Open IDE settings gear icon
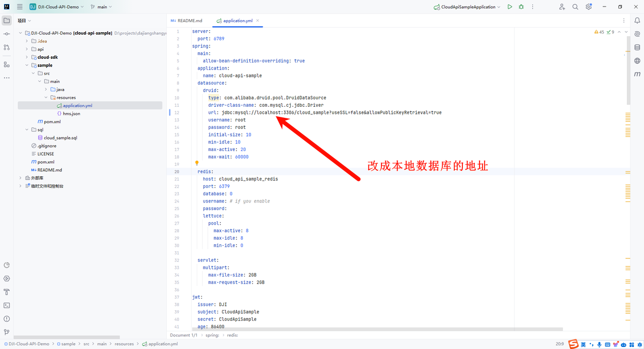The image size is (644, 349). pos(588,7)
